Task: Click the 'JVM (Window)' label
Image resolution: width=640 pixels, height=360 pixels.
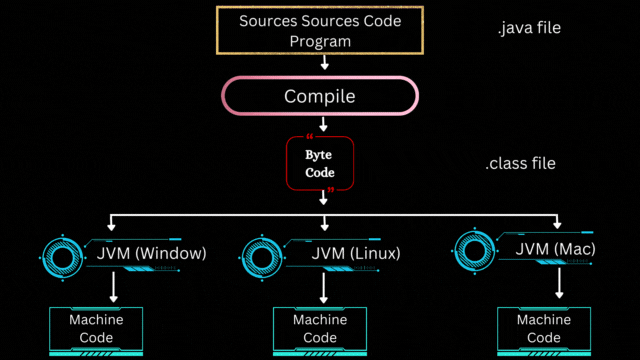Action: coord(151,253)
